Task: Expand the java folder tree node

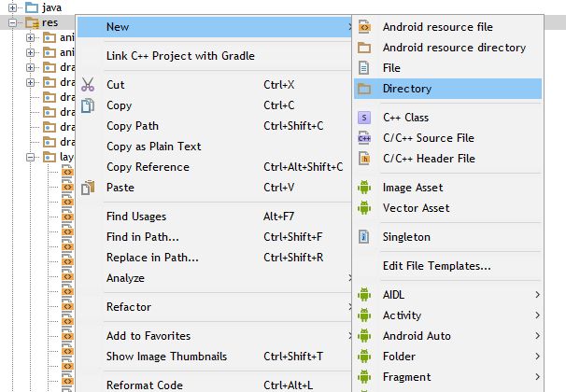Action: click(x=13, y=7)
